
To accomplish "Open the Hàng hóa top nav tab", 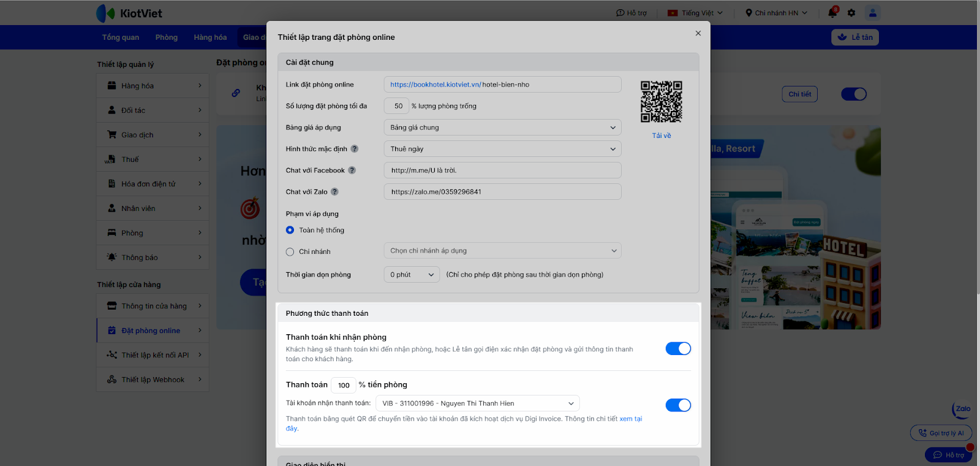I will (210, 37).
